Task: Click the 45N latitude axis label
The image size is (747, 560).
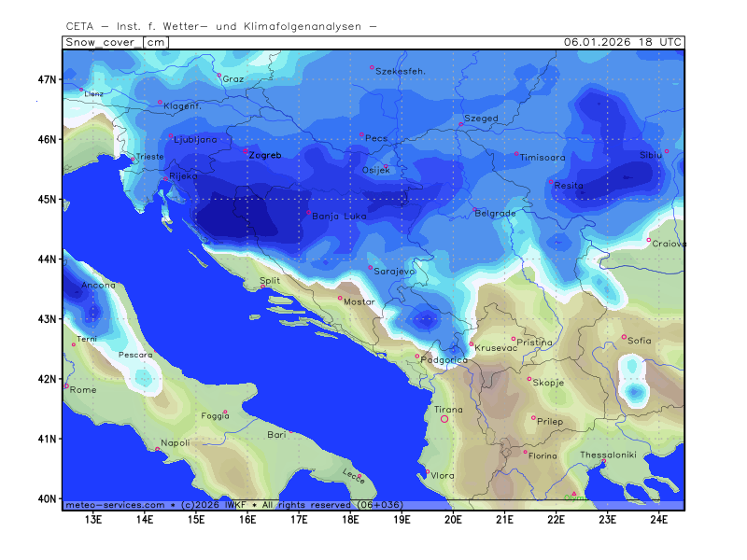Action: click(x=48, y=199)
